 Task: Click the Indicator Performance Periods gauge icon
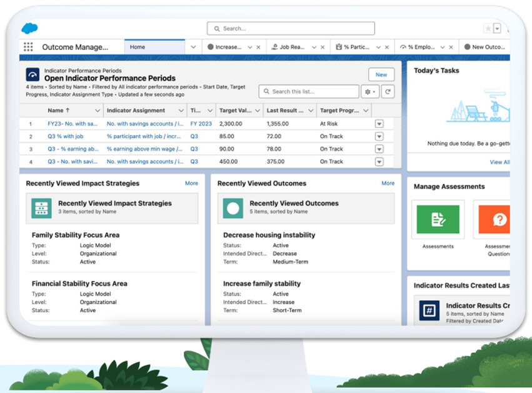click(x=33, y=75)
